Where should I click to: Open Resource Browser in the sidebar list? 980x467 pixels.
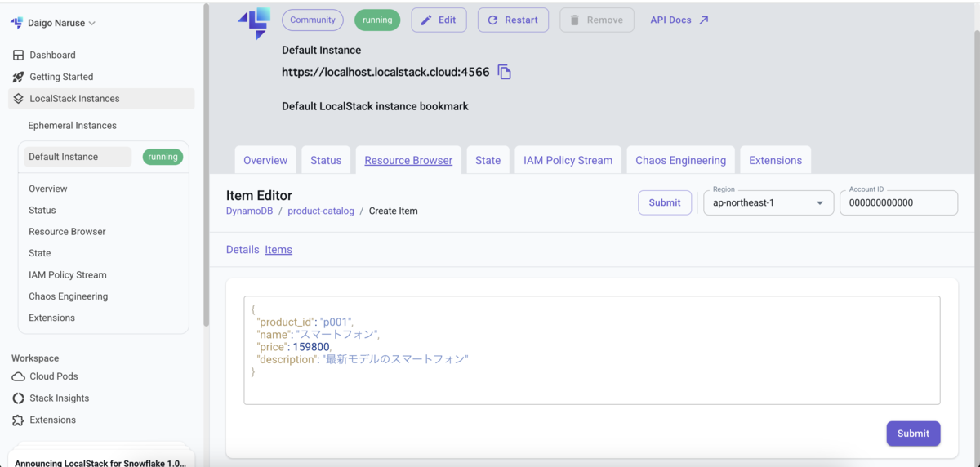(x=67, y=232)
